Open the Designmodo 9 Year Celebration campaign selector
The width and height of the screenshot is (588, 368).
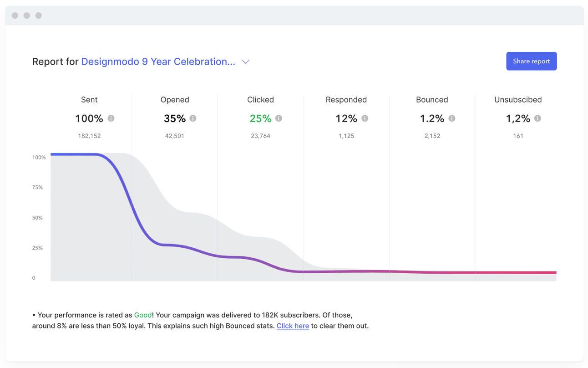[x=158, y=61]
